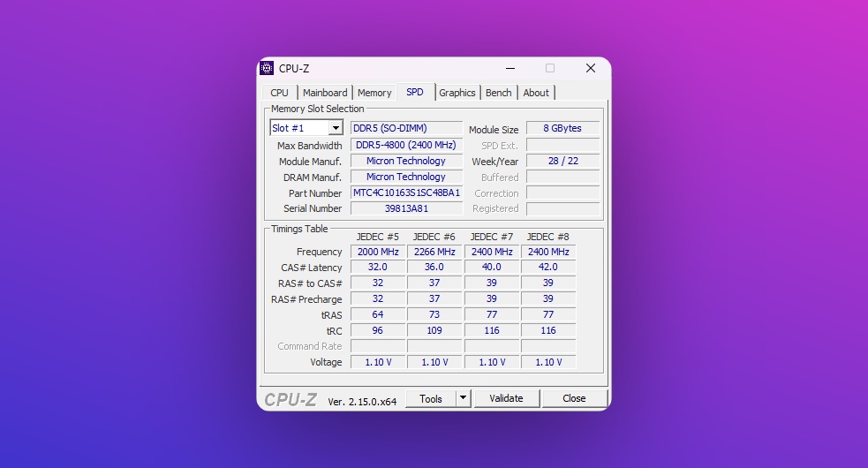Click the JEDEC #8 column header
The image size is (868, 468).
coord(548,237)
